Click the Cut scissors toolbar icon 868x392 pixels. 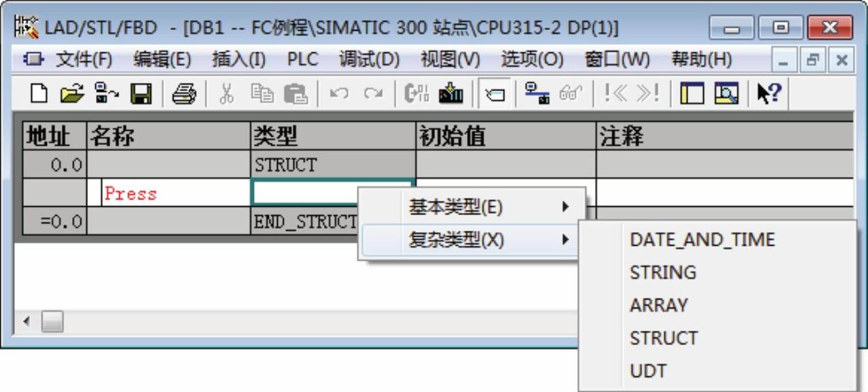226,94
